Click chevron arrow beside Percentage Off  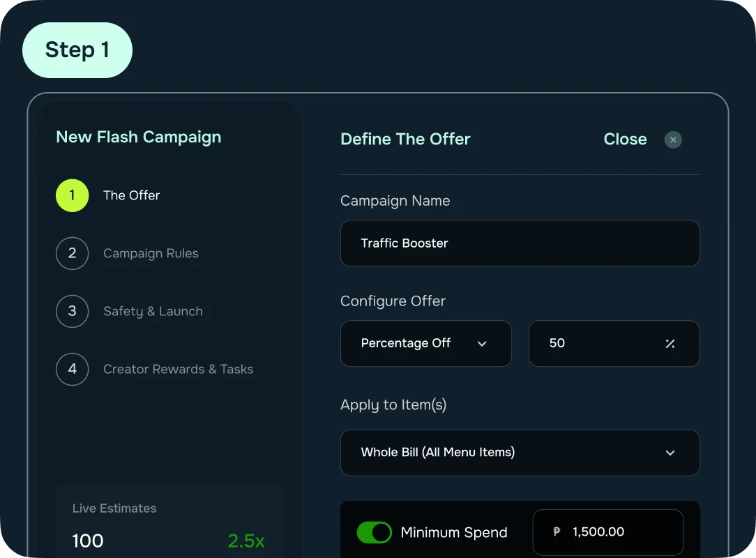click(482, 344)
